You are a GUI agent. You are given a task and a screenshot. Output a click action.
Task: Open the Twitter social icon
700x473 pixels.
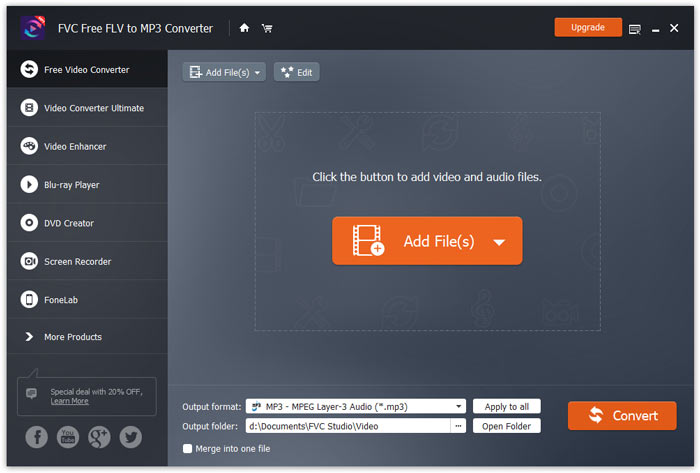130,437
